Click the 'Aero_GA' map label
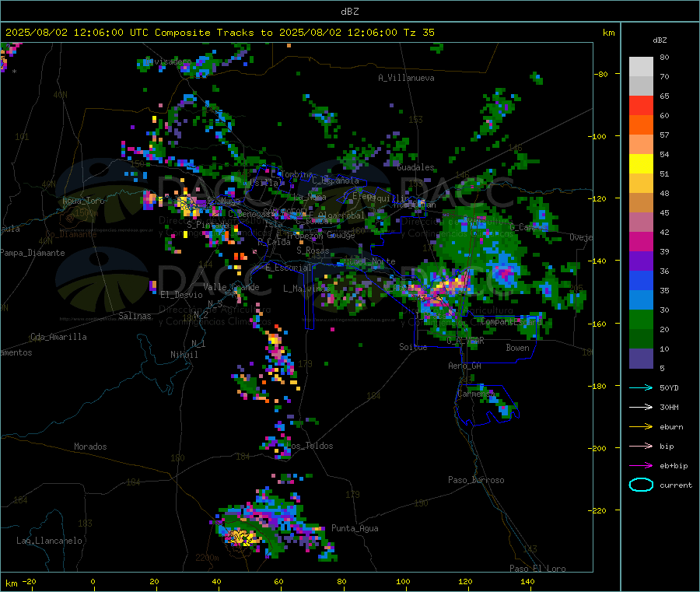This screenshot has width=700, height=592. coord(464,366)
